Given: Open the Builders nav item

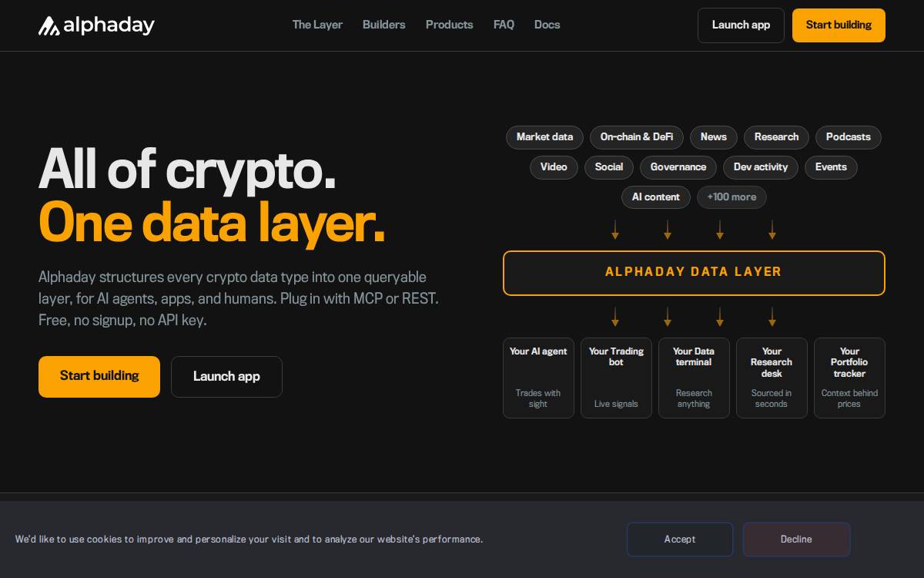Looking at the screenshot, I should [383, 25].
